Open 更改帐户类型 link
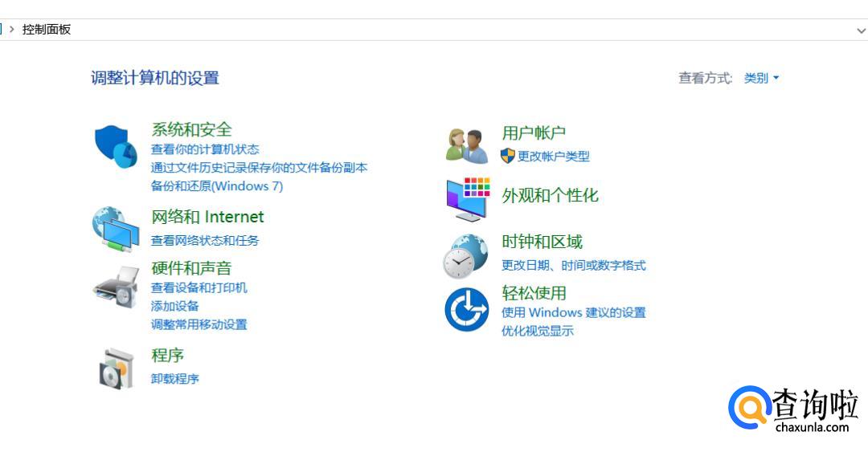Screen dimensions: 868x452 (553, 157)
